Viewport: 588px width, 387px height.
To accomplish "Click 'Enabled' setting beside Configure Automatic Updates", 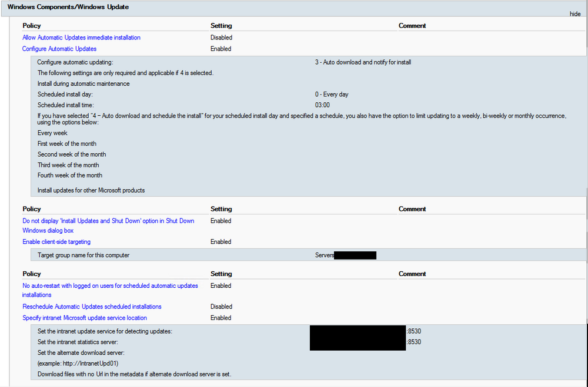I will click(221, 49).
